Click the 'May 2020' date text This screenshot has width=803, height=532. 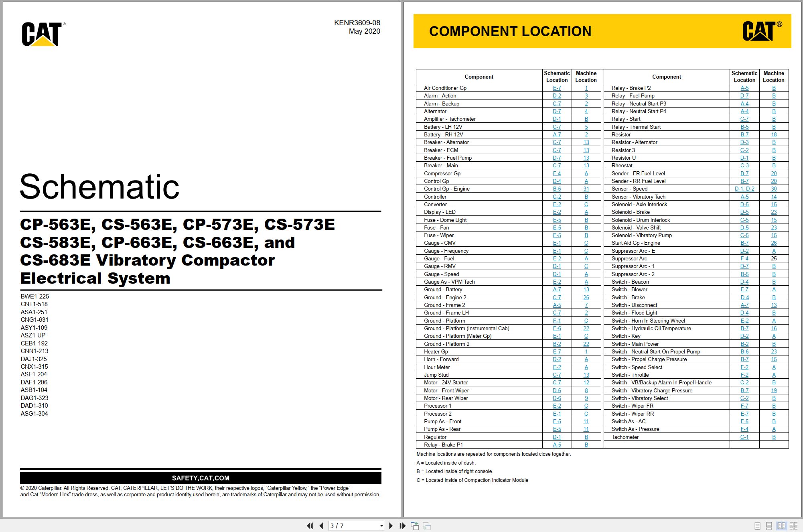[365, 31]
